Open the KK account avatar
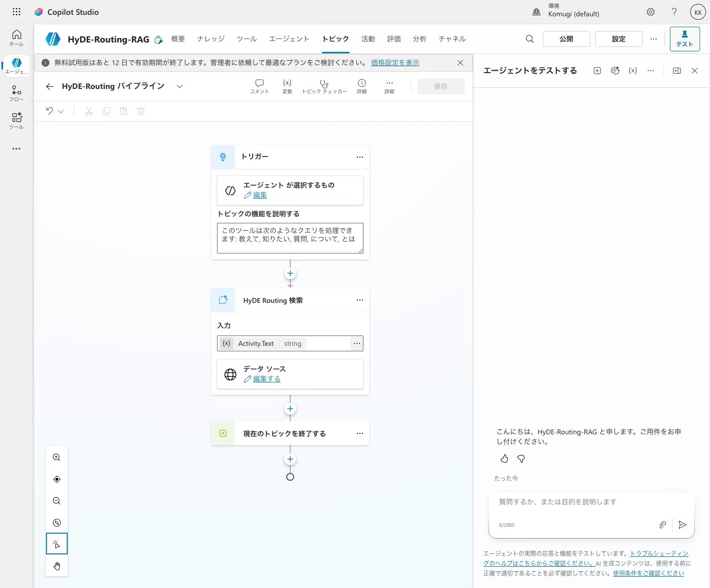This screenshot has width=710, height=588. pyautogui.click(x=698, y=12)
